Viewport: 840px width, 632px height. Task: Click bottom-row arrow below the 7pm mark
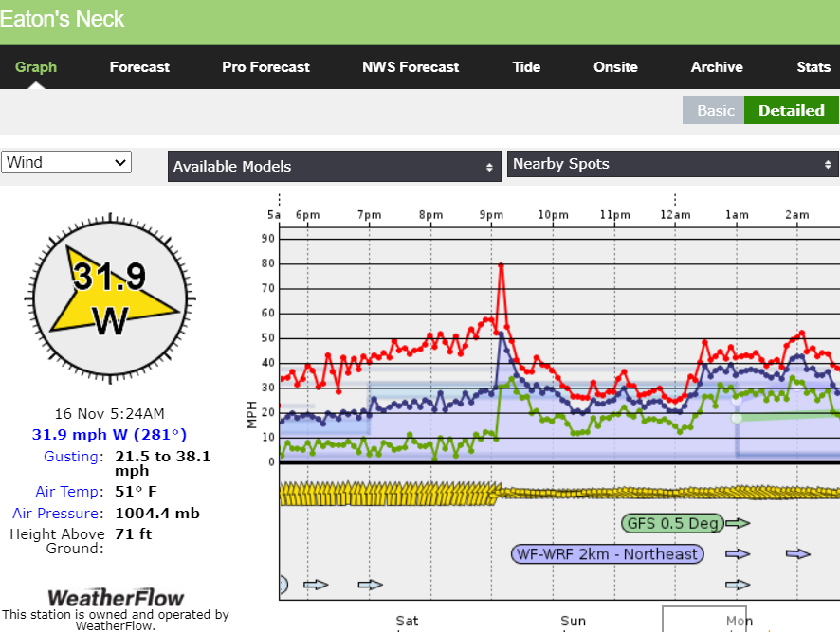point(371,585)
